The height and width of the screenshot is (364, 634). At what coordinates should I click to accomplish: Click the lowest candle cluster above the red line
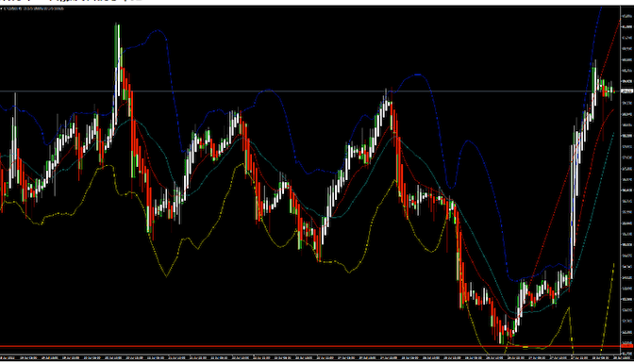tap(506, 333)
